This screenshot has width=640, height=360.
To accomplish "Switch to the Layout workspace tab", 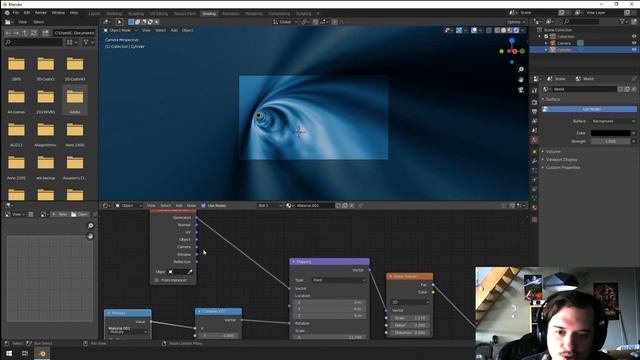I will tap(94, 13).
